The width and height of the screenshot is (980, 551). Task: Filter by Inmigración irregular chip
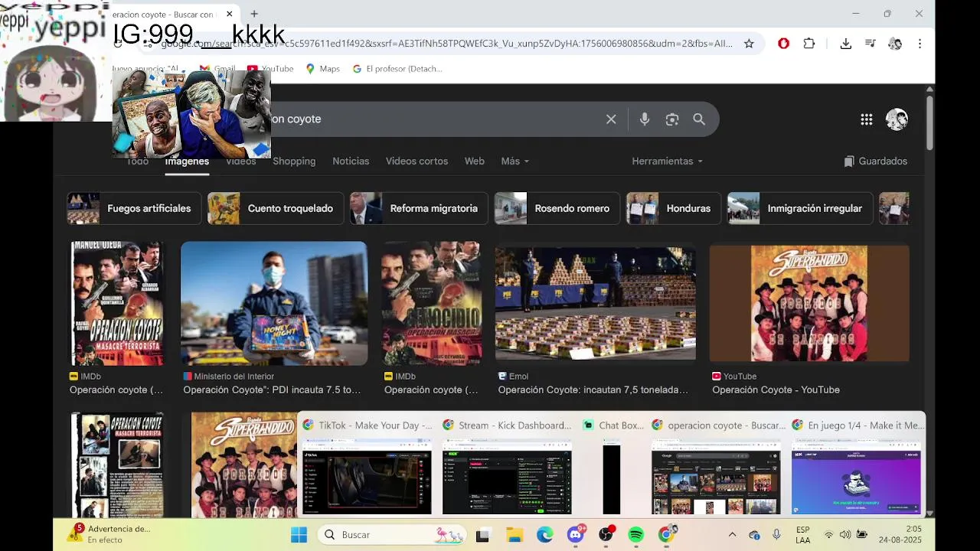pos(800,208)
